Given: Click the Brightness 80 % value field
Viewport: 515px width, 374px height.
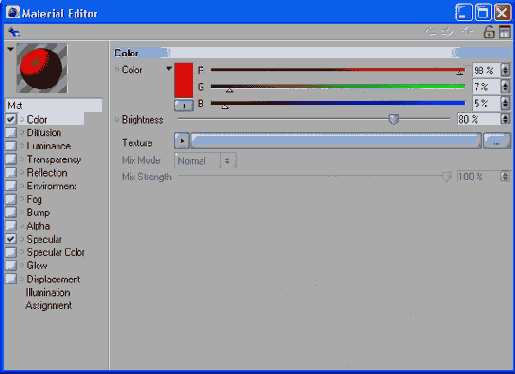Looking at the screenshot, I should point(478,119).
